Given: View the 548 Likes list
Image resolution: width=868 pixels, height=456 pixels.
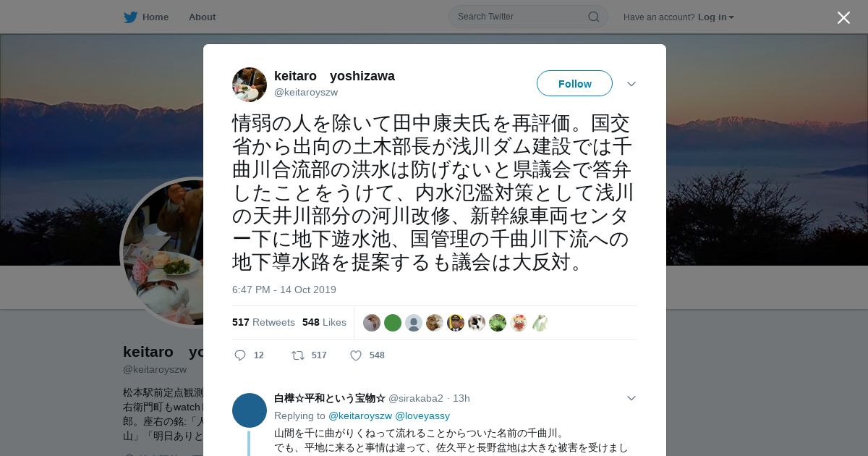Looking at the screenshot, I should 324,322.
